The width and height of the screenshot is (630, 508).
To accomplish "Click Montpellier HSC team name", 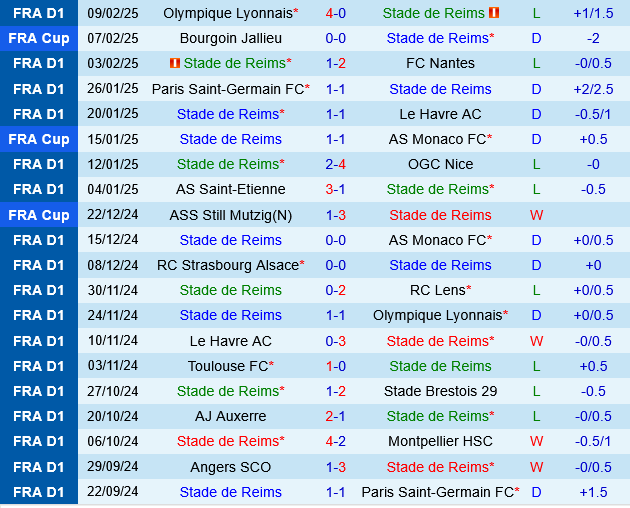I will tap(440, 441).
